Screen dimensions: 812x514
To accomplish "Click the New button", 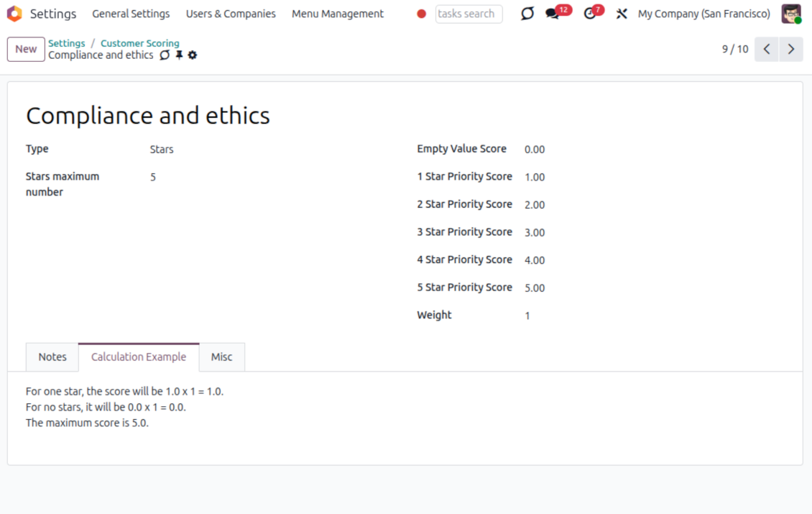I will [26, 50].
